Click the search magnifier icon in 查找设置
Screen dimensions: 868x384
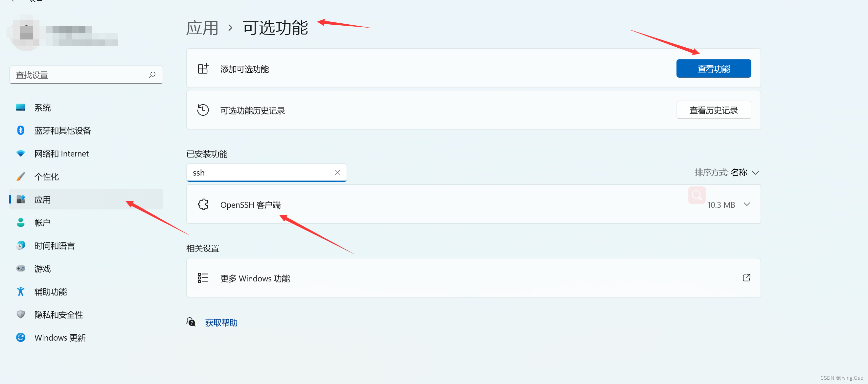[x=152, y=75]
